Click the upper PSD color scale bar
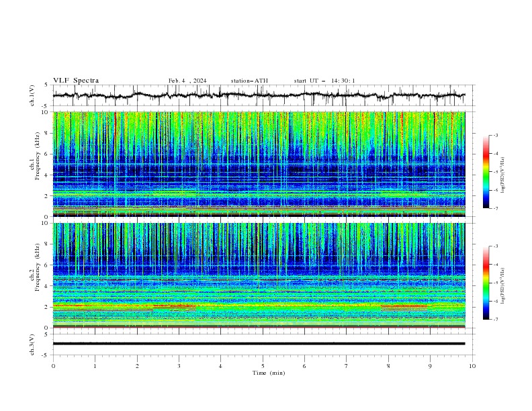 coord(486,172)
